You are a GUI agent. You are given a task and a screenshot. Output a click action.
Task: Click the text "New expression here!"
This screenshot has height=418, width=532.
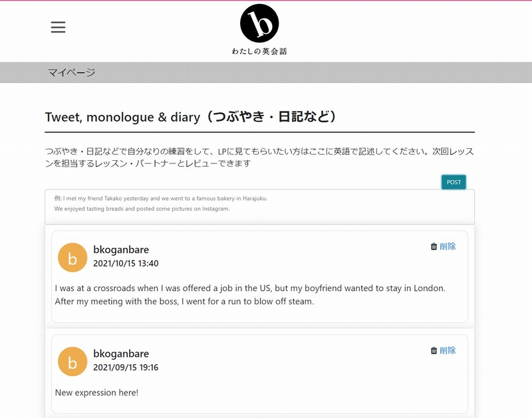click(96, 393)
